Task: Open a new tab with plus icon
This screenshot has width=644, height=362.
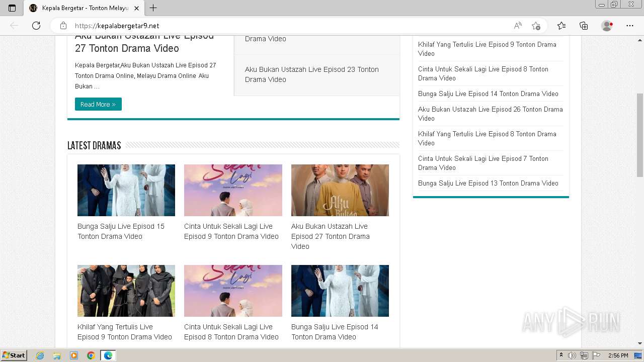Action: pos(153,8)
